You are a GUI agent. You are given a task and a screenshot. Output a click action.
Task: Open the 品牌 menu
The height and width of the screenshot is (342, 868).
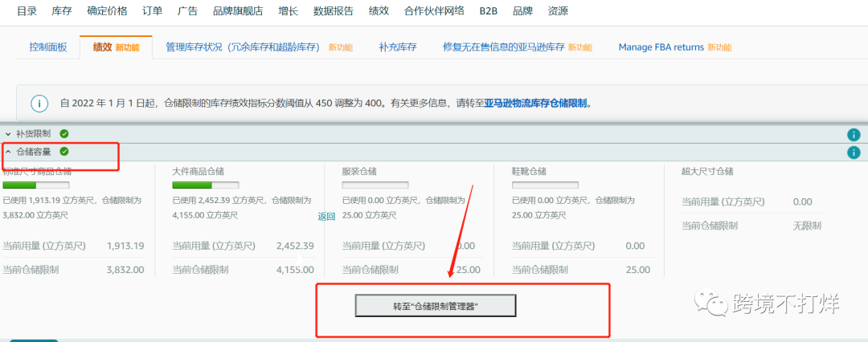523,11
